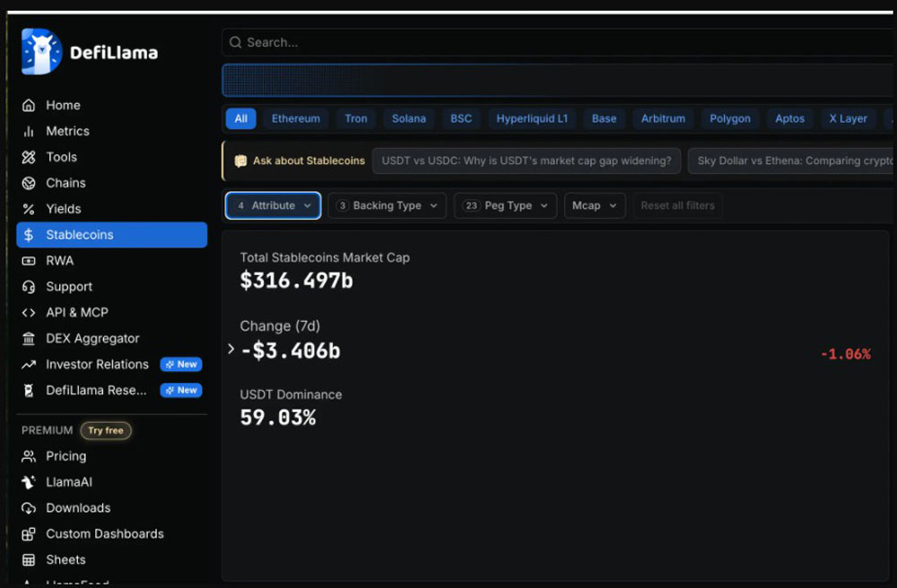897x588 pixels.
Task: Click the Try free premium badge
Action: pyautogui.click(x=106, y=430)
